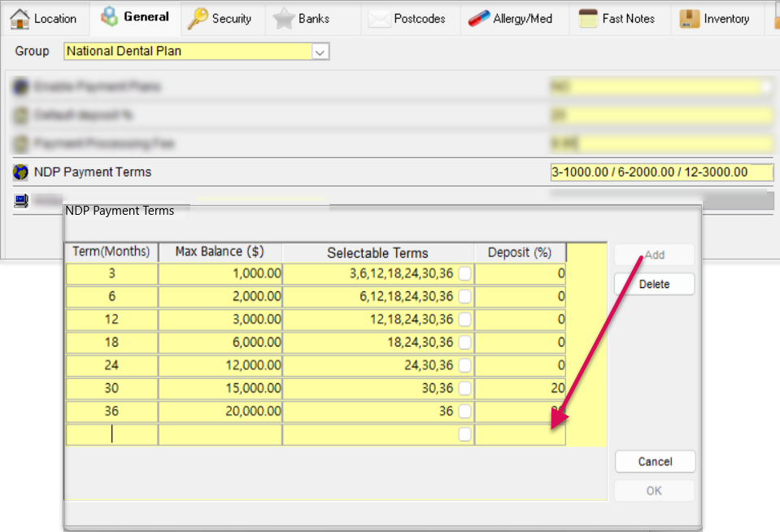Click the computer monitor icon below the globe icon
Viewport: 780px width, 532px height.
pyautogui.click(x=21, y=201)
